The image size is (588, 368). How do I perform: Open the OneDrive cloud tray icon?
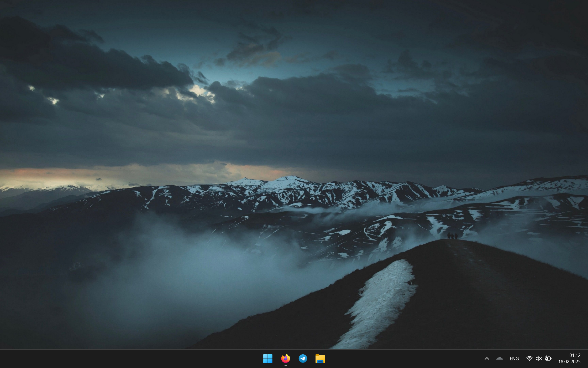click(x=499, y=358)
